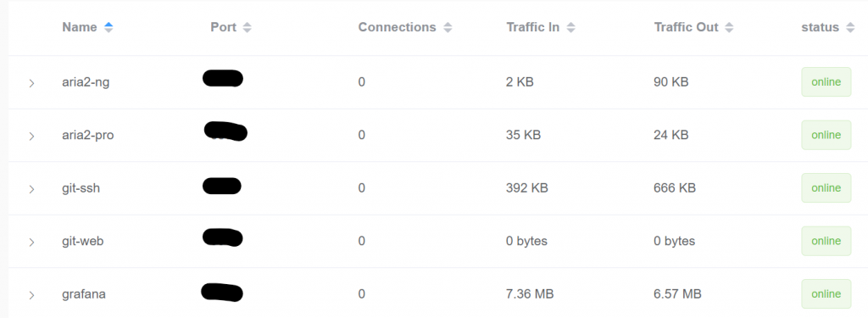Click the status column sort icon

tap(850, 27)
